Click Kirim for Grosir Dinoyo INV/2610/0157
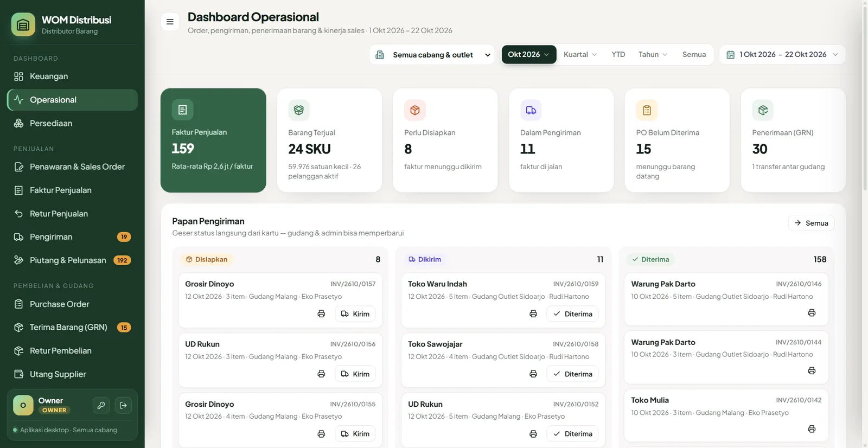The image size is (868, 448). (355, 314)
